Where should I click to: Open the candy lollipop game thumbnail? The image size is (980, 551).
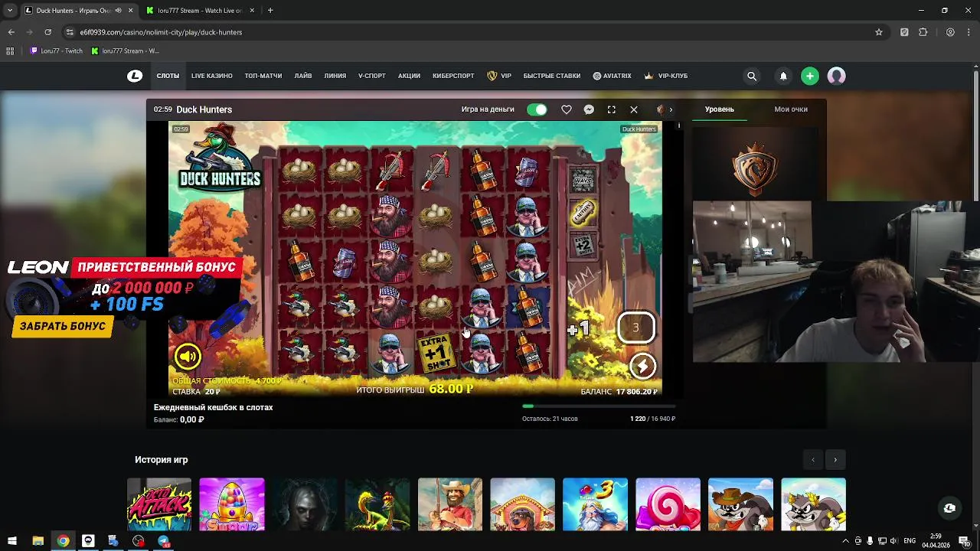(x=668, y=504)
